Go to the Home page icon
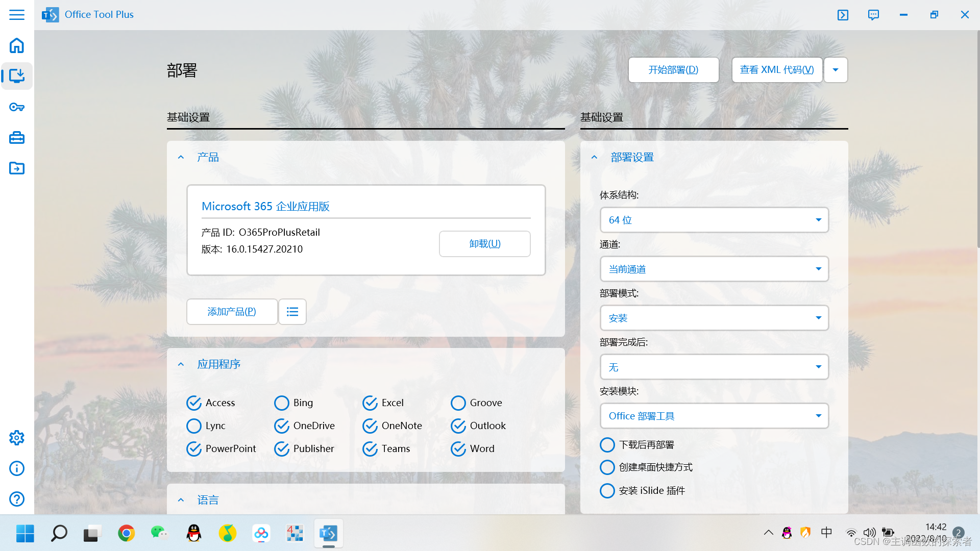 point(17,45)
